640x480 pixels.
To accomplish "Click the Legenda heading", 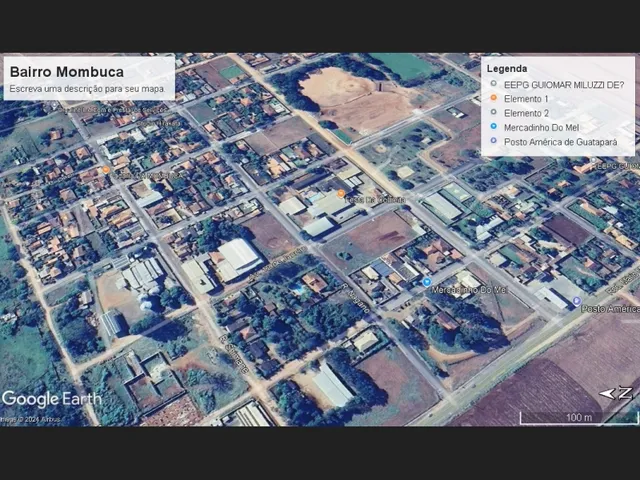I will tap(507, 69).
